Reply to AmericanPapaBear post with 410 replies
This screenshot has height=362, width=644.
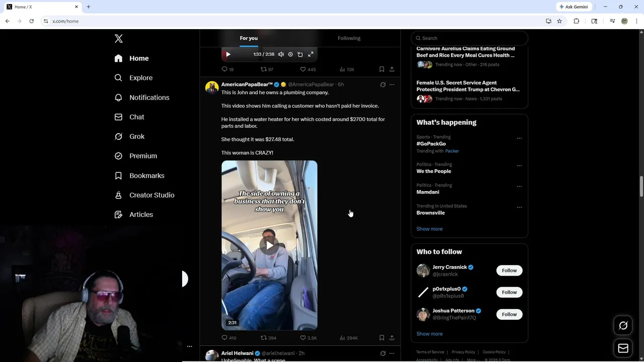click(x=229, y=338)
